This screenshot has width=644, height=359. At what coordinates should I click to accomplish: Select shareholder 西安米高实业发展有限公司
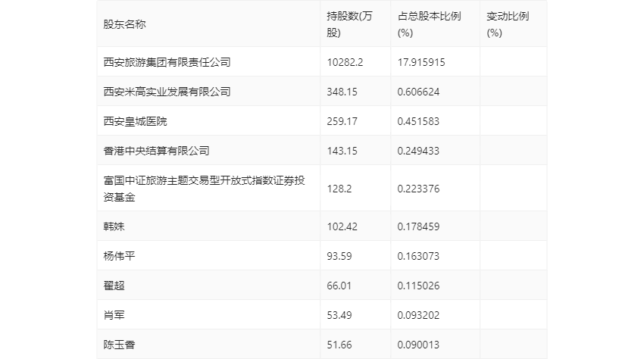[167, 92]
